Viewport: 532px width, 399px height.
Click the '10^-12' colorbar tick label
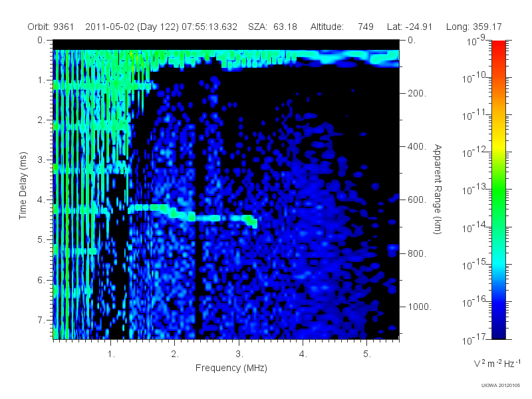474,153
